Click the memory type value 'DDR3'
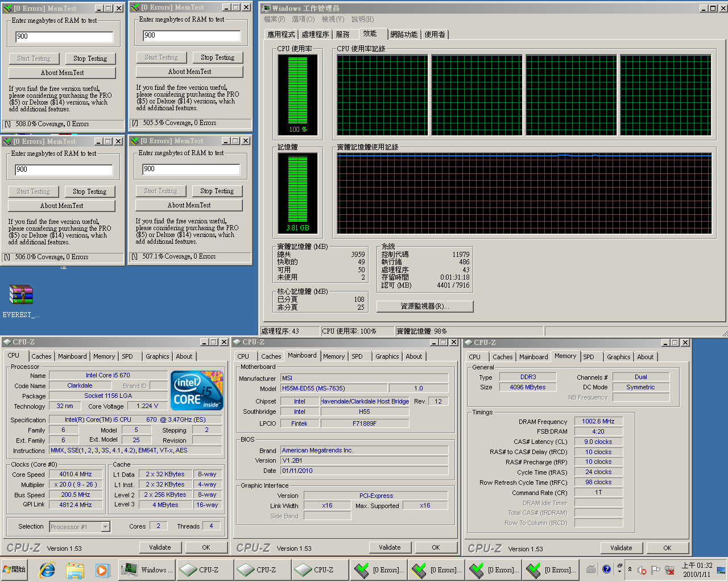 tap(528, 377)
